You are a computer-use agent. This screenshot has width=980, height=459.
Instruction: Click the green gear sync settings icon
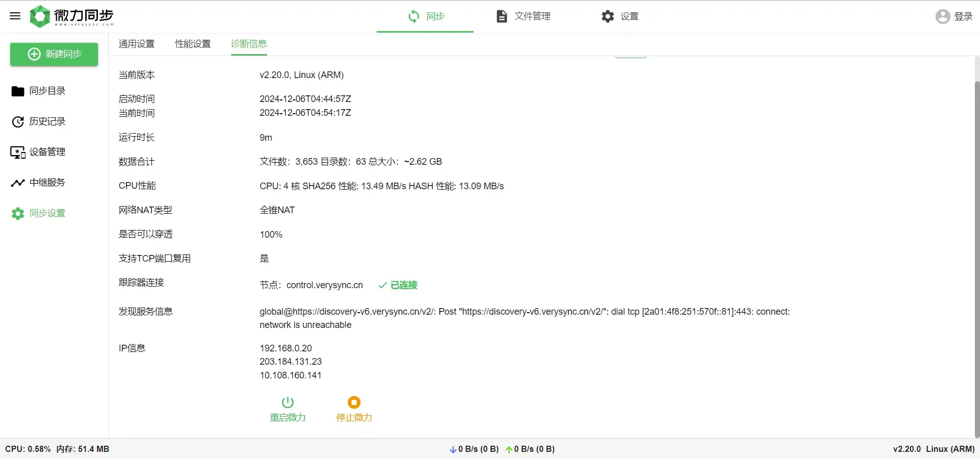[18, 214]
